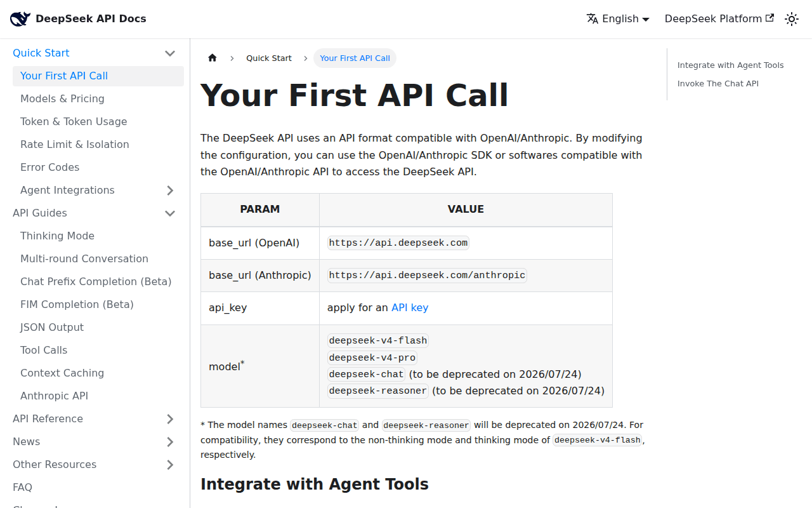Expand the News section chevron
This screenshot has height=508, width=812.
[170, 442]
